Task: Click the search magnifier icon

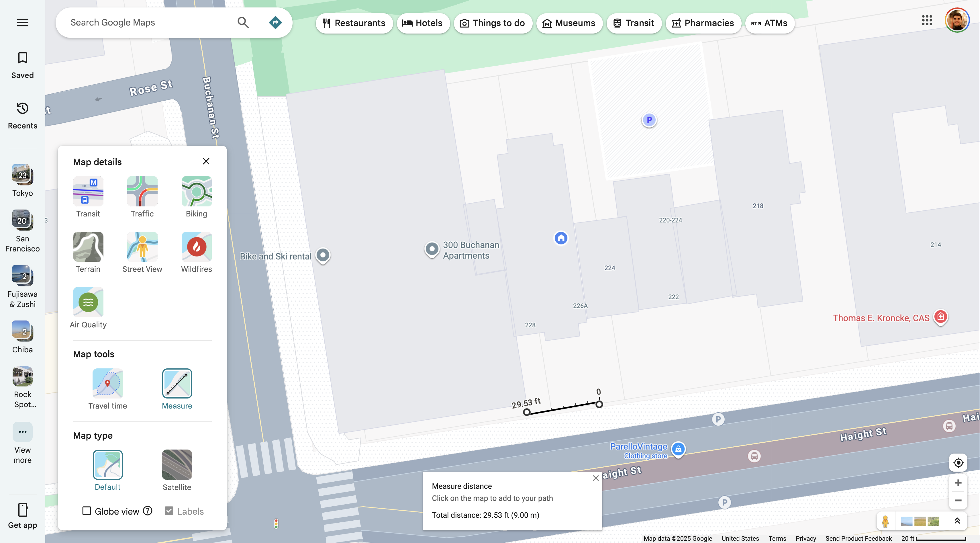Action: click(x=243, y=22)
